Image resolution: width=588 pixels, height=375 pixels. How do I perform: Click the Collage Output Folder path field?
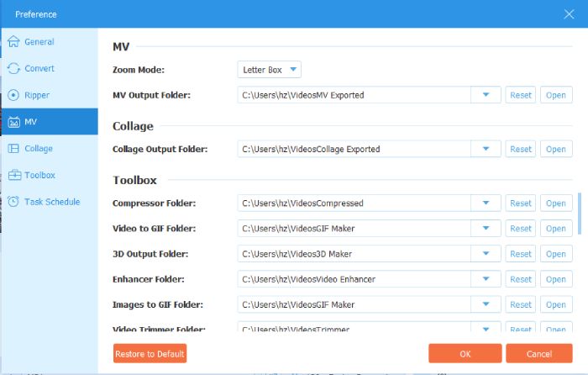coord(354,149)
